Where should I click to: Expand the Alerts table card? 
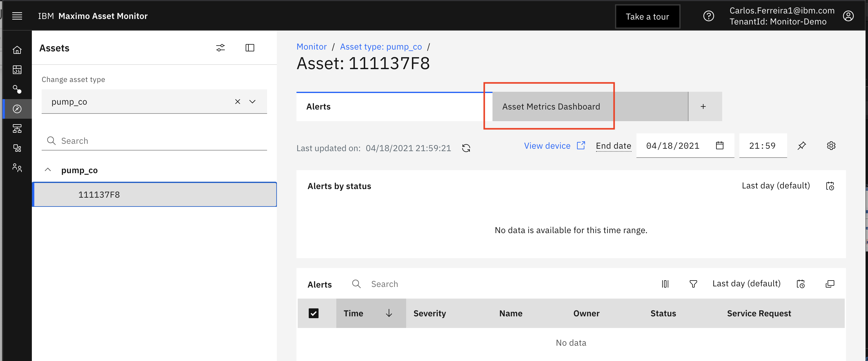pos(830,284)
